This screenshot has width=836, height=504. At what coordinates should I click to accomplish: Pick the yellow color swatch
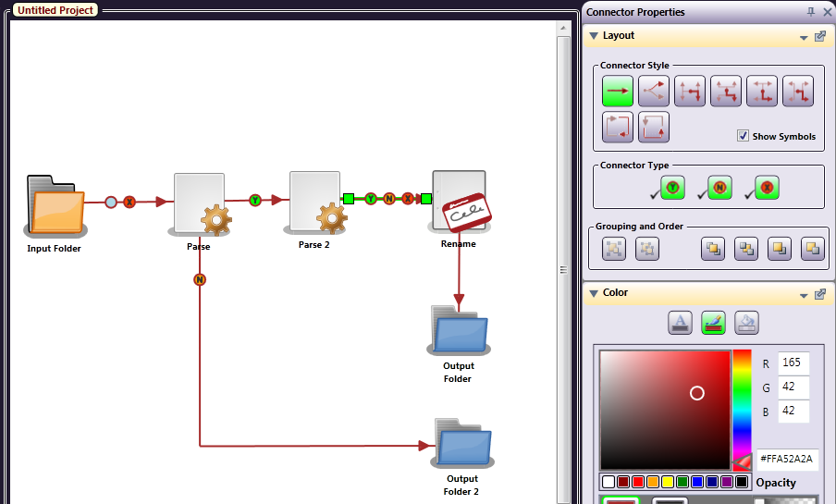[668, 482]
